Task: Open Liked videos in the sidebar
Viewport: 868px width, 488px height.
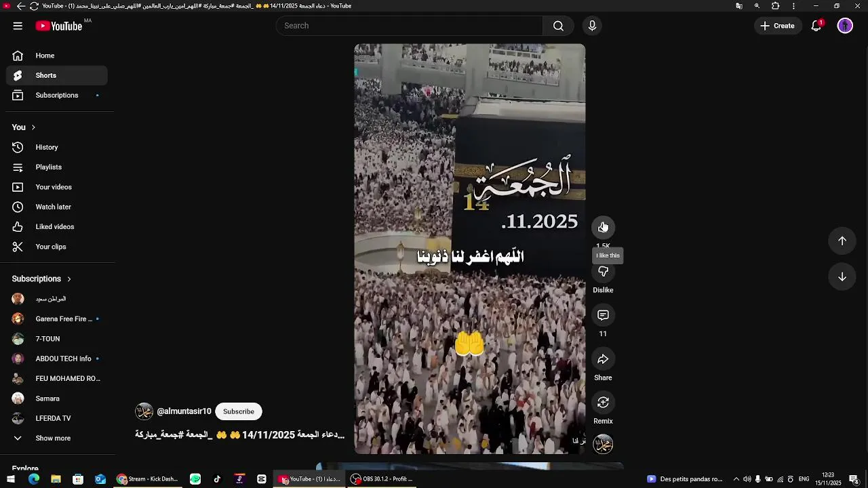Action: tap(57, 227)
